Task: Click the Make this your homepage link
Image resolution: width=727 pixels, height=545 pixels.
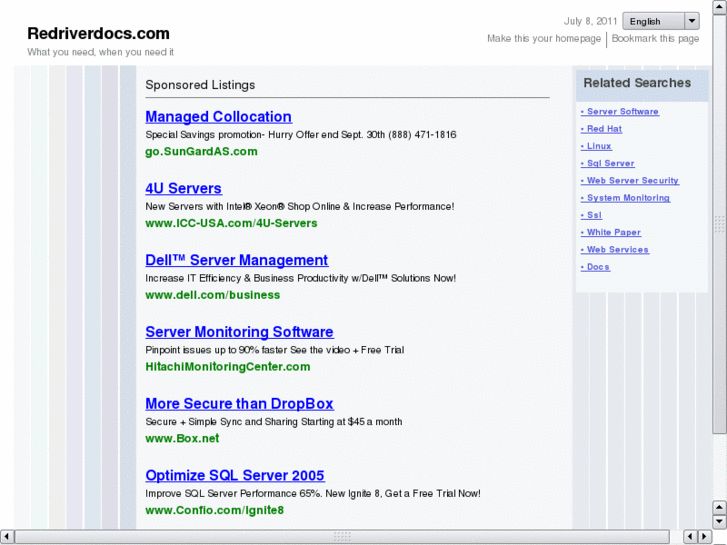Action: [543, 38]
